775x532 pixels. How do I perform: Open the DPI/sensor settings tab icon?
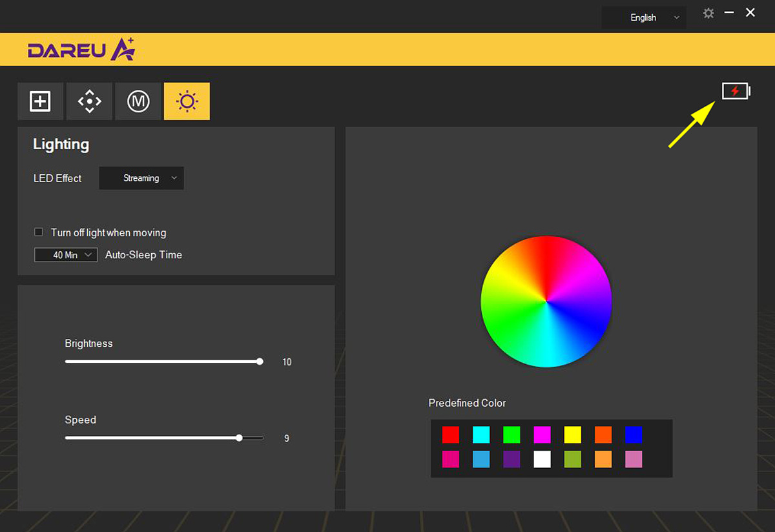click(89, 101)
